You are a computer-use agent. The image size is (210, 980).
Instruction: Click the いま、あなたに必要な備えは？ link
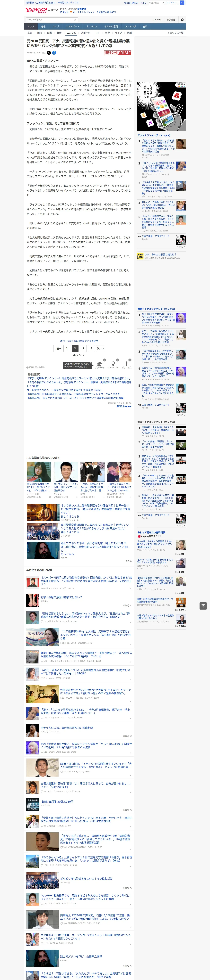(x=160, y=254)
